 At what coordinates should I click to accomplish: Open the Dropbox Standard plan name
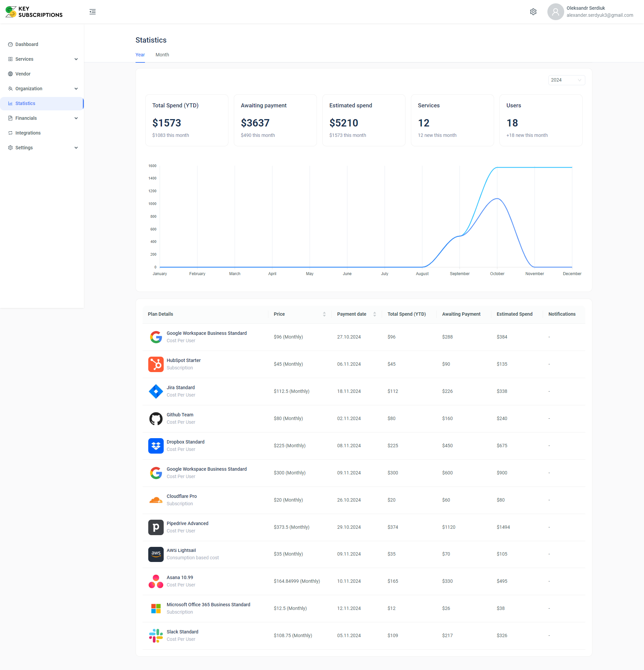pos(185,442)
